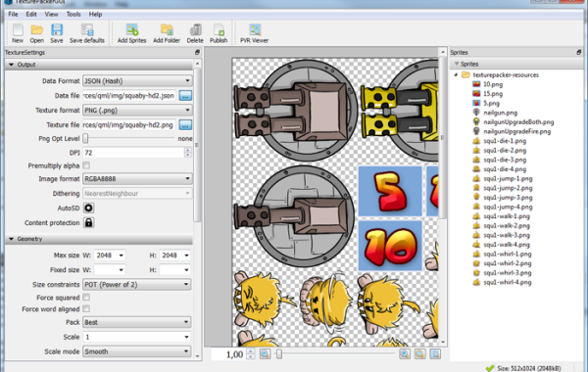Click the New toolbar icon
The image size is (588, 372).
tap(18, 33)
